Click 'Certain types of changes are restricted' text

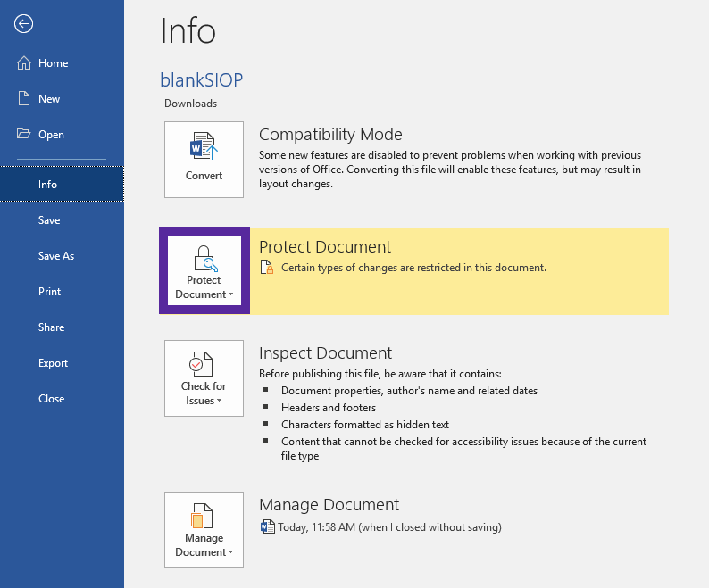tap(413, 268)
